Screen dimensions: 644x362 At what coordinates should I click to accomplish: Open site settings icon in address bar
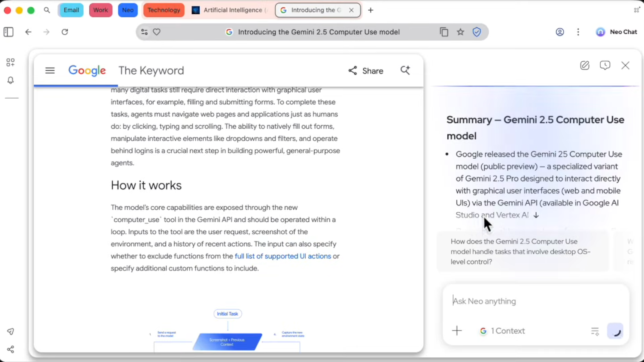click(144, 32)
